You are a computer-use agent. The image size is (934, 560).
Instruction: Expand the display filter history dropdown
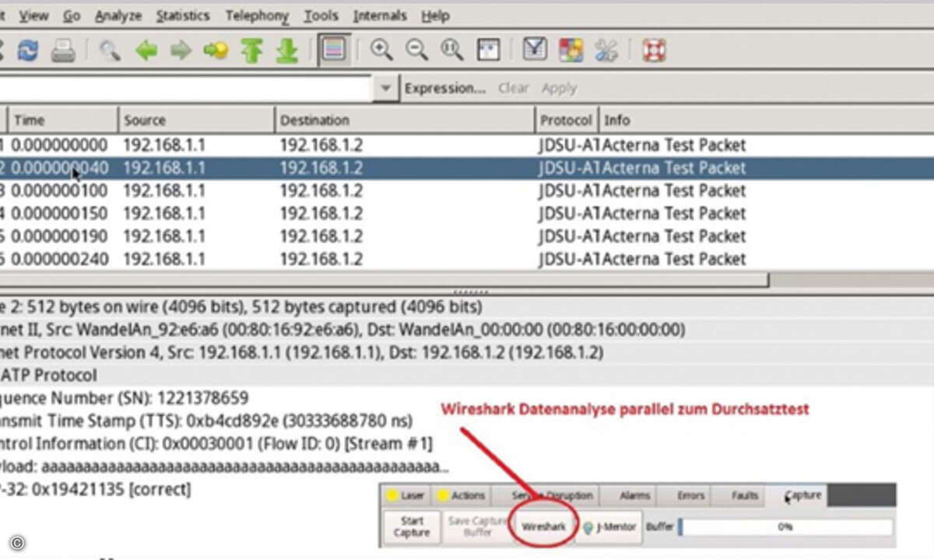coord(385,89)
